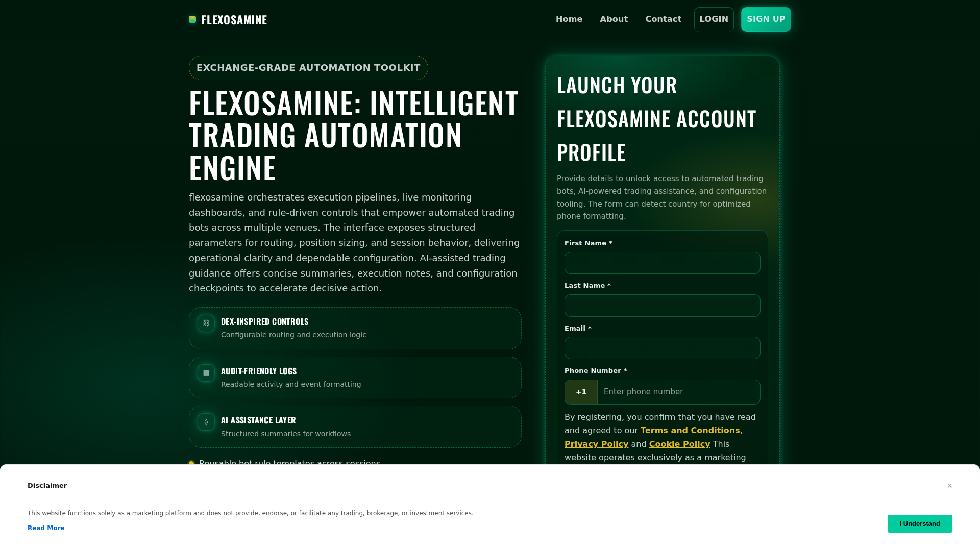This screenshot has width=980, height=551.
Task: Click 'Configurable routing and execution logic' text
Action: [x=293, y=335]
